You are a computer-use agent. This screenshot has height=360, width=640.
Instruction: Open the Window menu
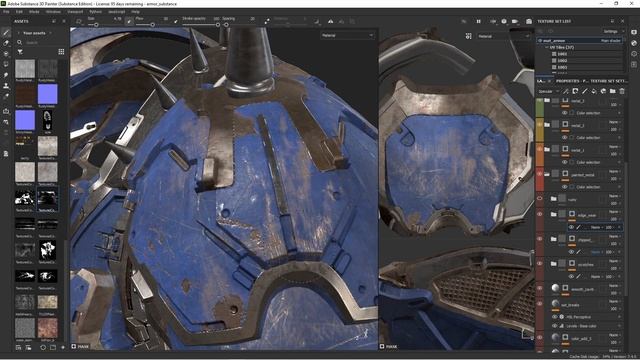tap(53, 12)
